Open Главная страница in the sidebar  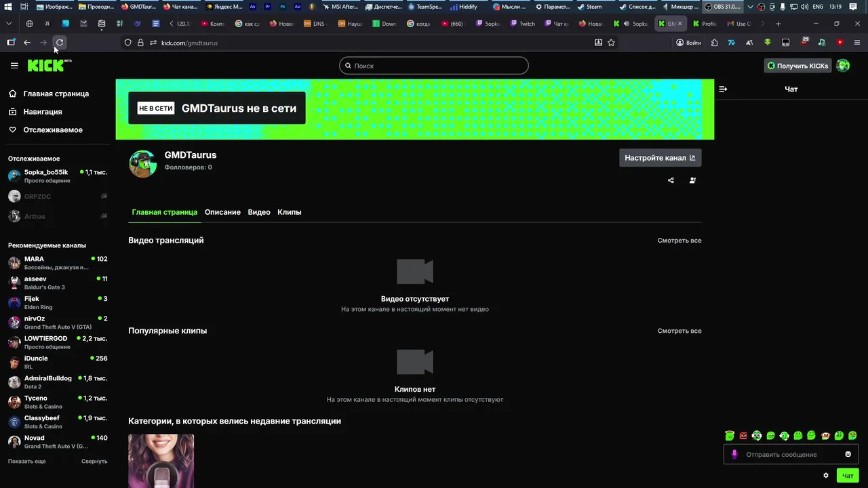click(56, 94)
